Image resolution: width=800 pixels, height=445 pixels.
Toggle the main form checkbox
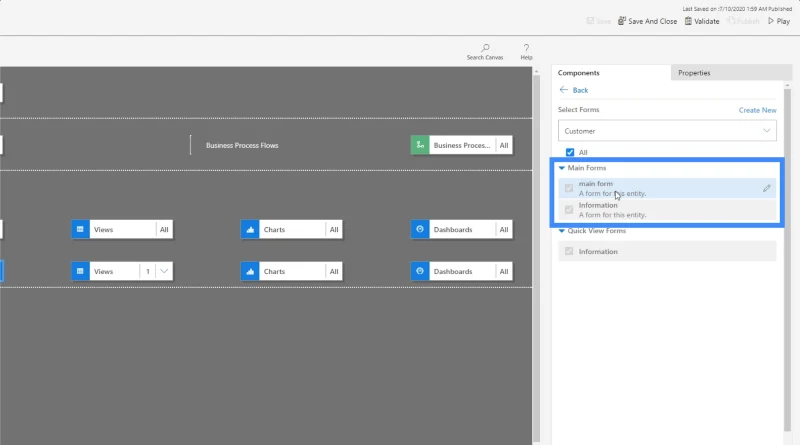569,188
